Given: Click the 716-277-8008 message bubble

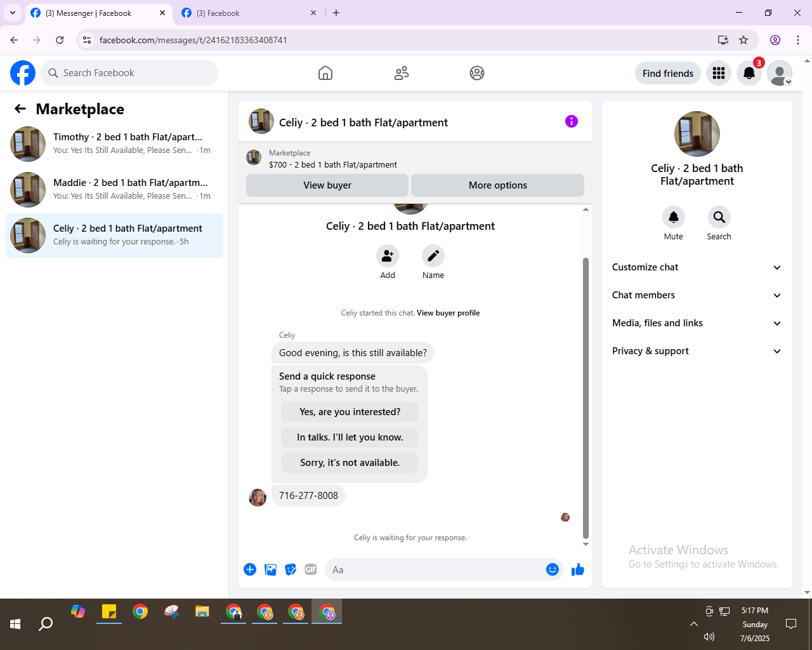Looking at the screenshot, I should coord(308,496).
